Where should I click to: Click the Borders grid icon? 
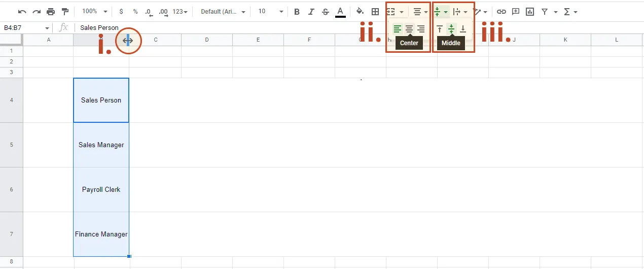(375, 11)
